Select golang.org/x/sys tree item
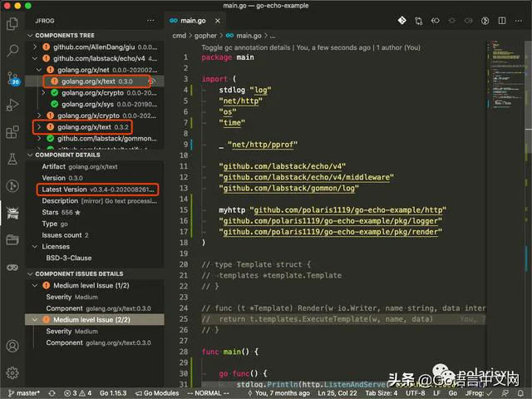 [x=95, y=104]
